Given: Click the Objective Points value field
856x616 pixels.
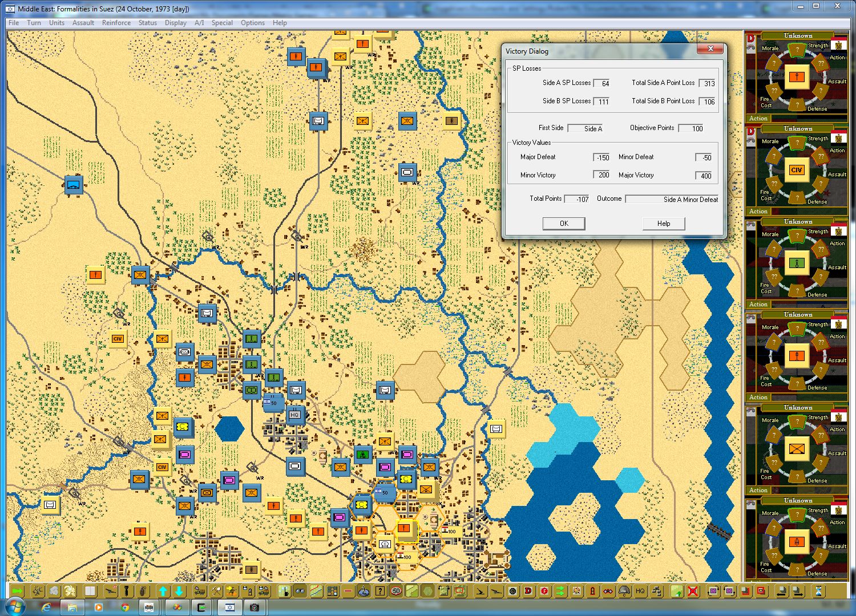Looking at the screenshot, I should (x=691, y=128).
